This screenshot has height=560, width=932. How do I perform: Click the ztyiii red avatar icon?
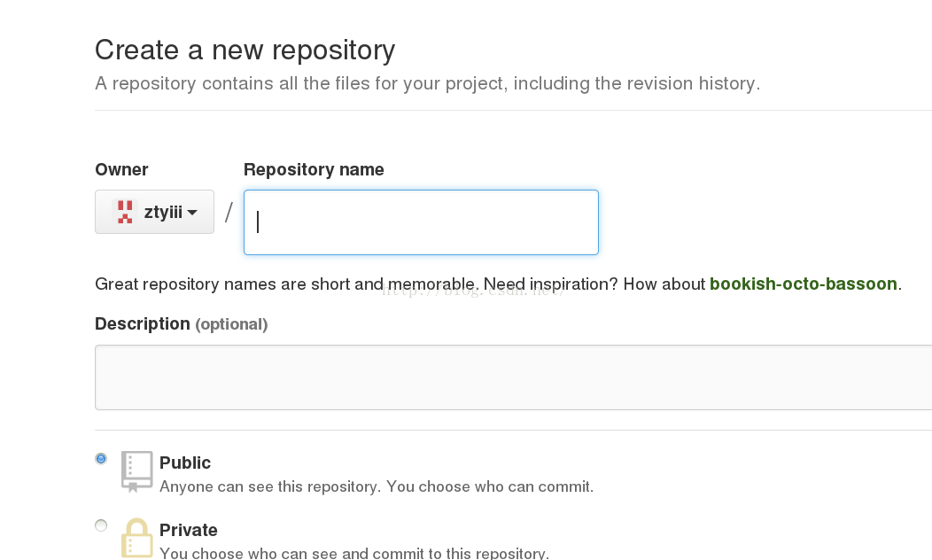125,212
